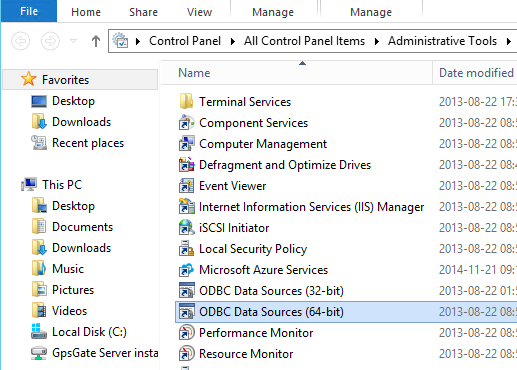Click the Local Disk (C:) drive icon
Viewport: 517px width, 370px height.
pyautogui.click(x=39, y=331)
